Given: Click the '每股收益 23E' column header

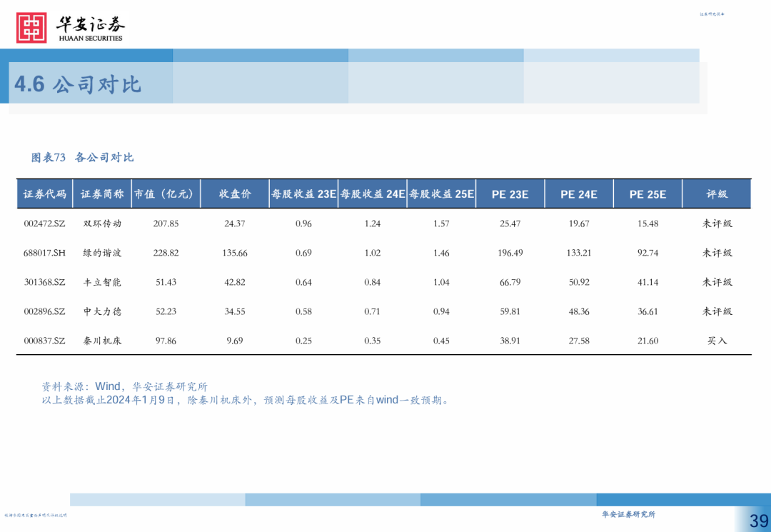Looking at the screenshot, I should click(x=303, y=194).
